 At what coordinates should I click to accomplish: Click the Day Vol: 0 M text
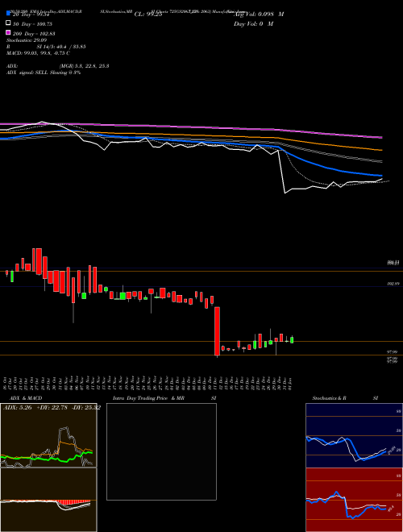[253, 23]
